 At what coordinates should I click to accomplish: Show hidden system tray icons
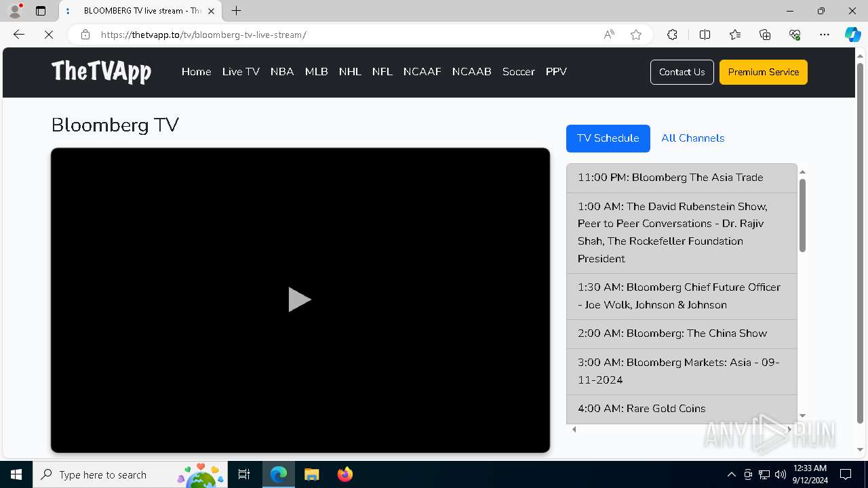click(731, 474)
